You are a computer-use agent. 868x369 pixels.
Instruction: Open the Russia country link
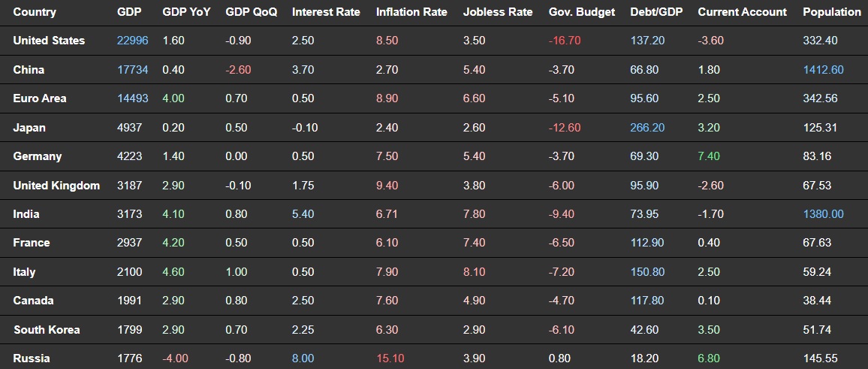[x=32, y=358]
